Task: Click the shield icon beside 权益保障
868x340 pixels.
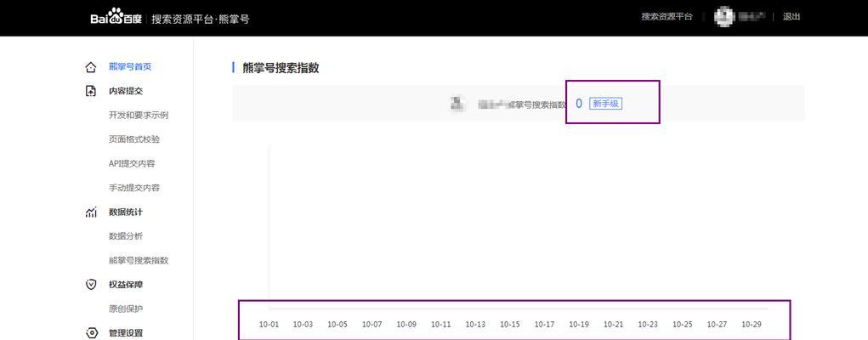Action: pos(91,285)
